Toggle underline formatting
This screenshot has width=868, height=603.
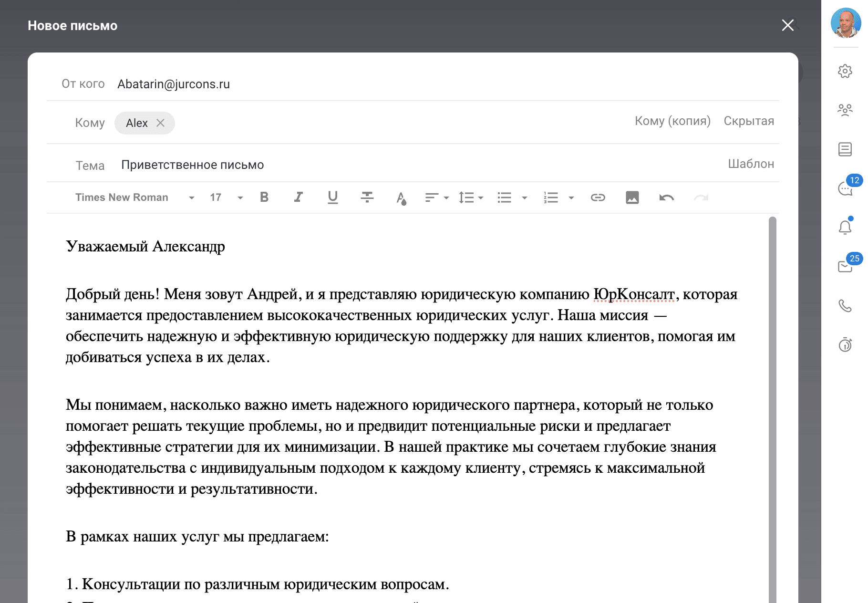tap(333, 197)
